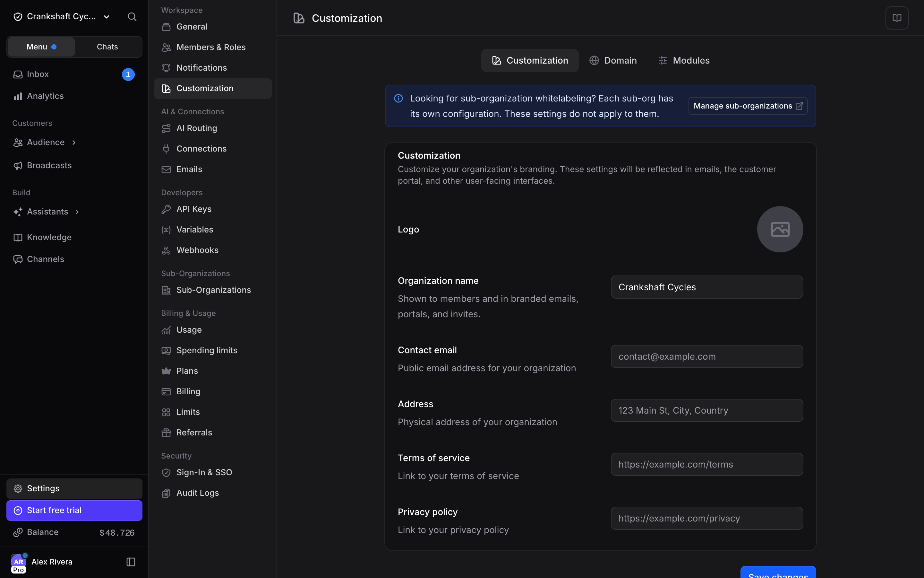Click the Inbox tray icon

[x=18, y=74]
